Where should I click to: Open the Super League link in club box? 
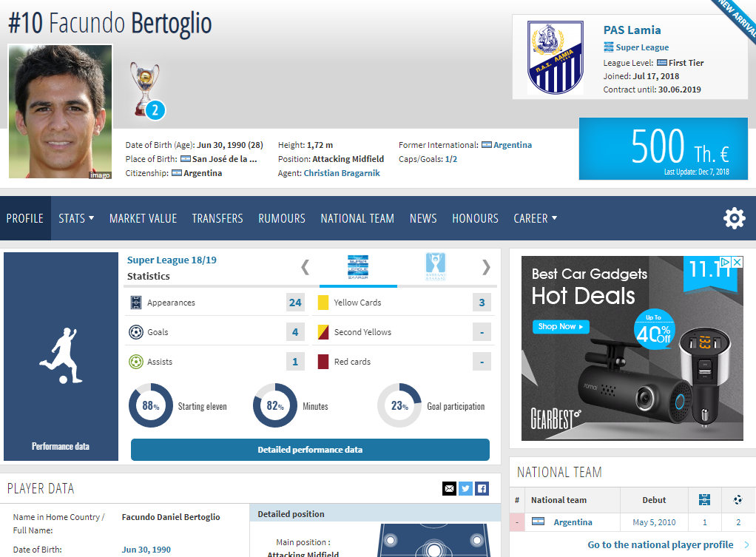(x=642, y=47)
